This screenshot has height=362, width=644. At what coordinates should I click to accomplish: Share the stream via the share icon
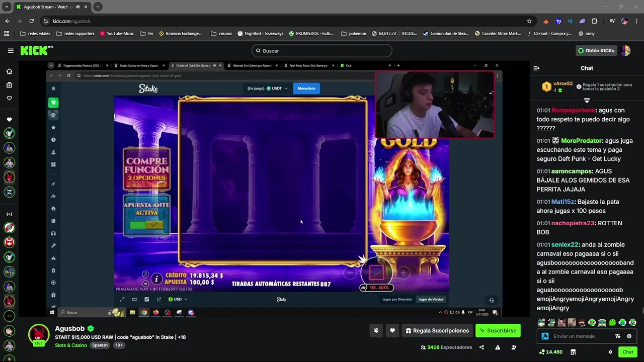(481, 347)
